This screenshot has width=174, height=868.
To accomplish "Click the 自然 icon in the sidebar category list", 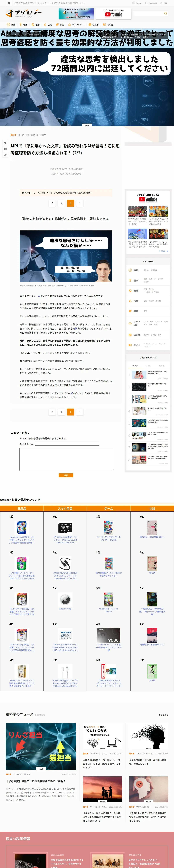I will coord(130,270).
